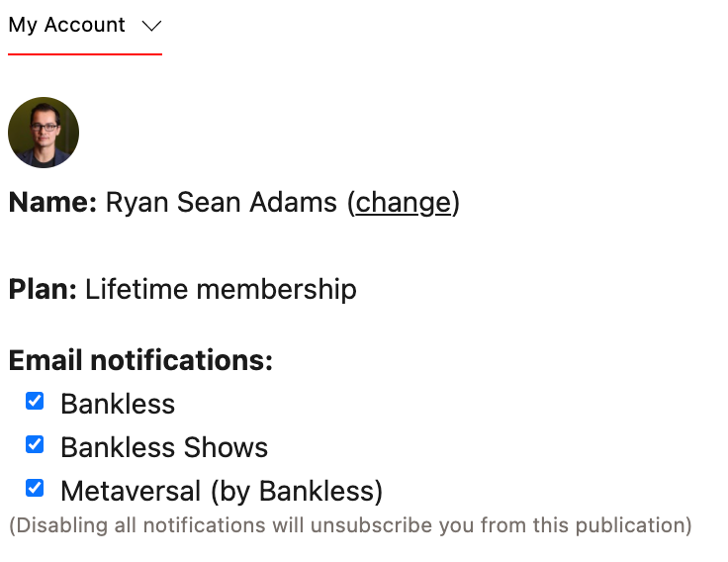The width and height of the screenshot is (728, 562).
Task: Click the Bankless Shows label text
Action: [x=164, y=447]
